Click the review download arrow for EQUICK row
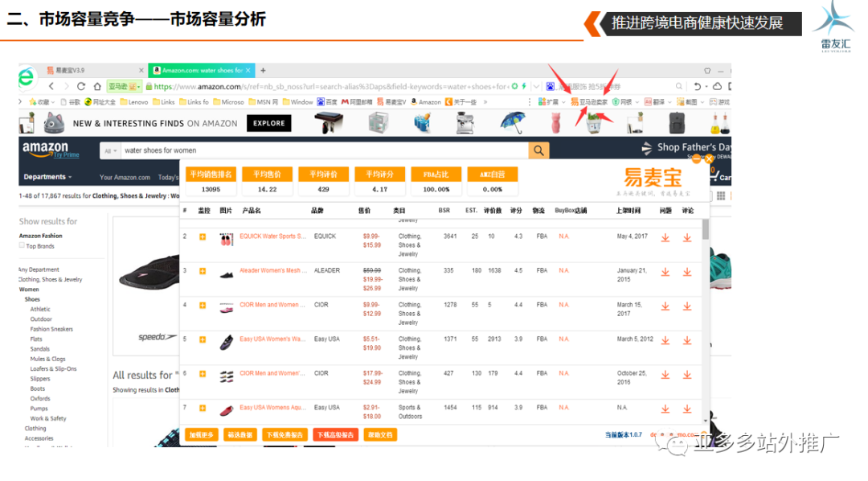This screenshot has height=481, width=868. [688, 238]
